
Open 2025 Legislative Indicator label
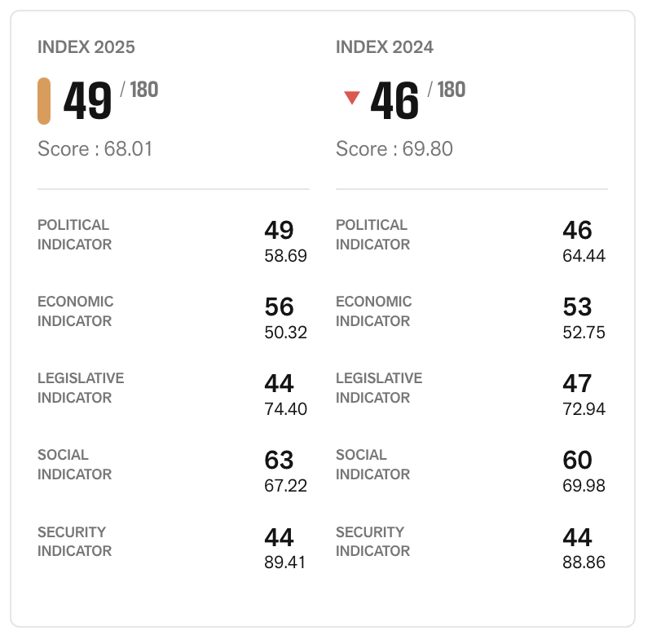81,388
